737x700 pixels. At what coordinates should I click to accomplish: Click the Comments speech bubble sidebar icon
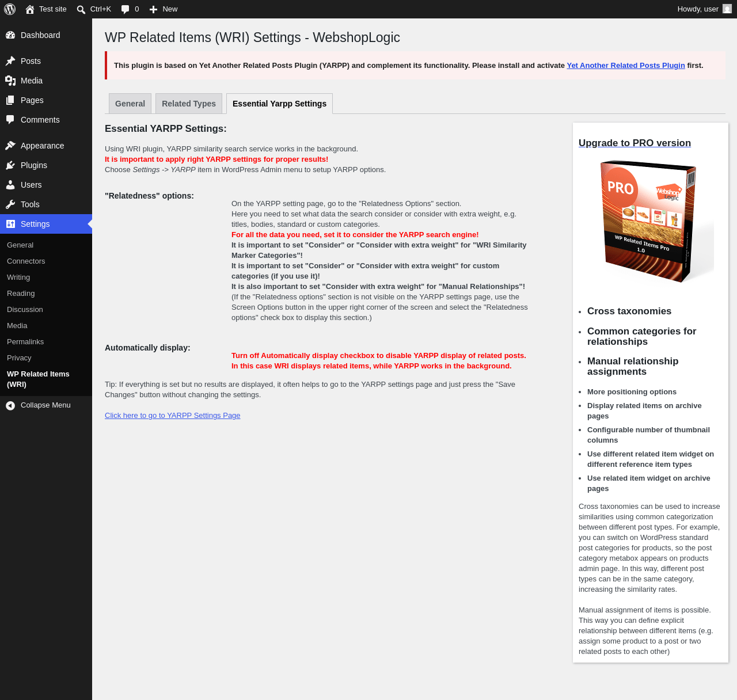10,120
